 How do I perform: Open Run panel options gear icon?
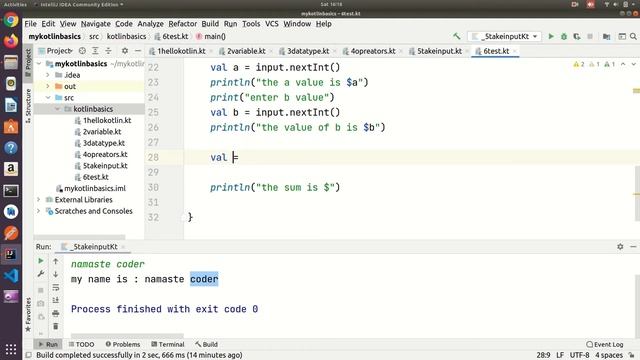[620, 247]
